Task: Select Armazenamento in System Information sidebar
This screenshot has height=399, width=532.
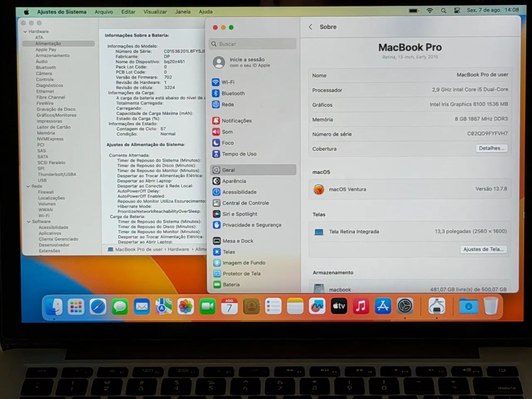Action: tap(52, 56)
